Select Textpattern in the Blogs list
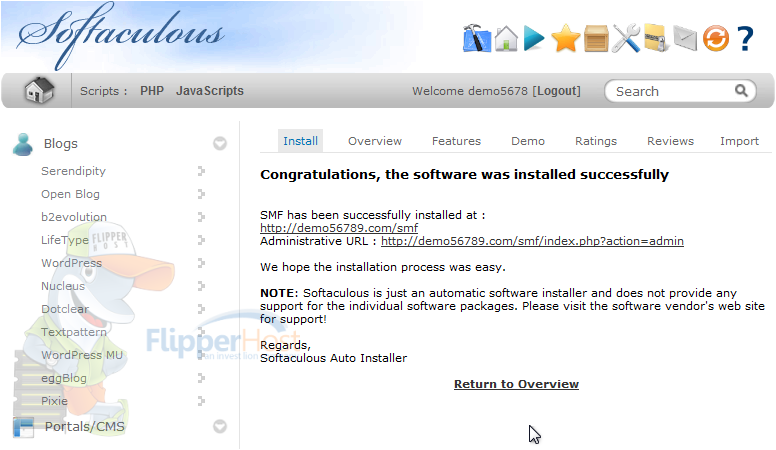The height and width of the screenshot is (450, 776). (74, 332)
